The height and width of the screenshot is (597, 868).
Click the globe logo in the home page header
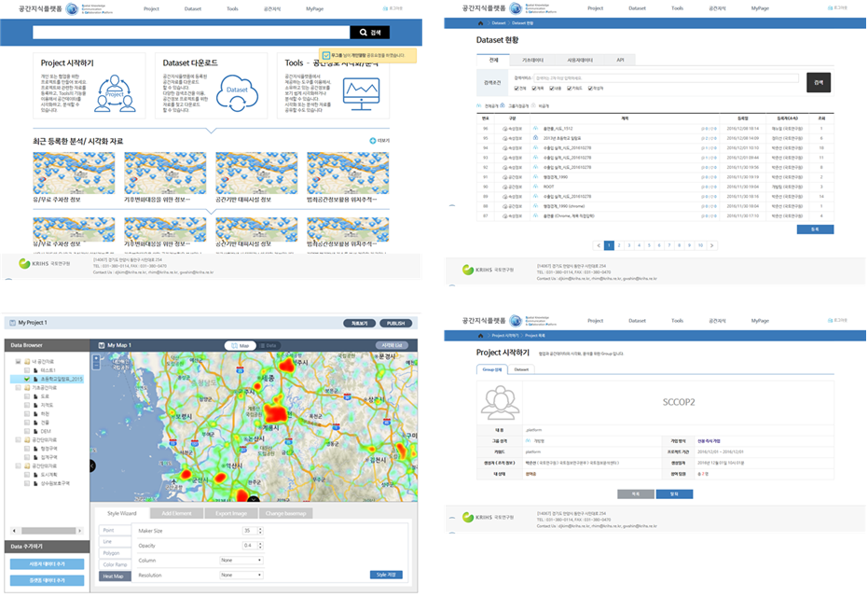(73, 8)
